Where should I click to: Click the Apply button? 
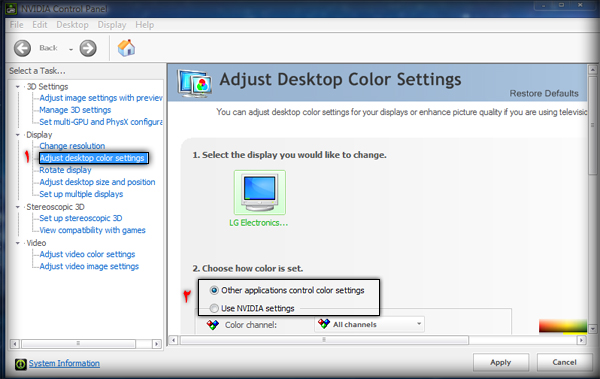coord(501,362)
